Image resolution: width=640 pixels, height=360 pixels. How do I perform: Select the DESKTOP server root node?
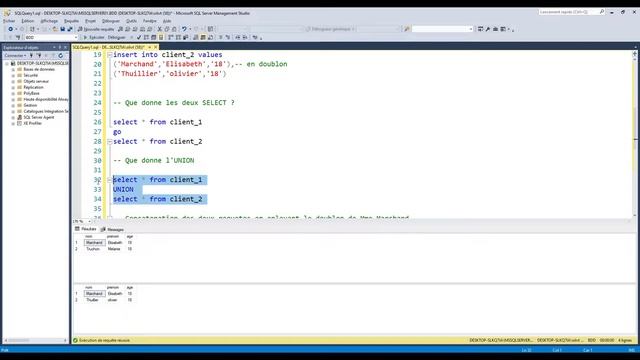pyautogui.click(x=42, y=64)
